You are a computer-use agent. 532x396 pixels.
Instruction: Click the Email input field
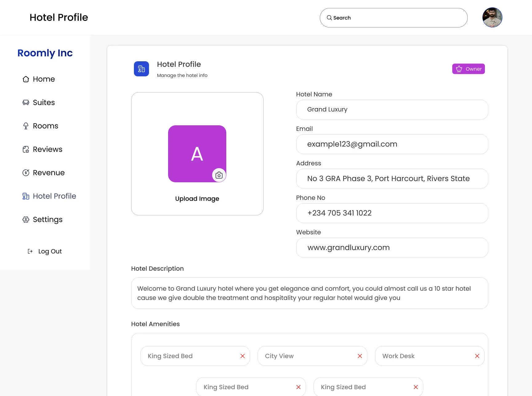[x=392, y=144]
